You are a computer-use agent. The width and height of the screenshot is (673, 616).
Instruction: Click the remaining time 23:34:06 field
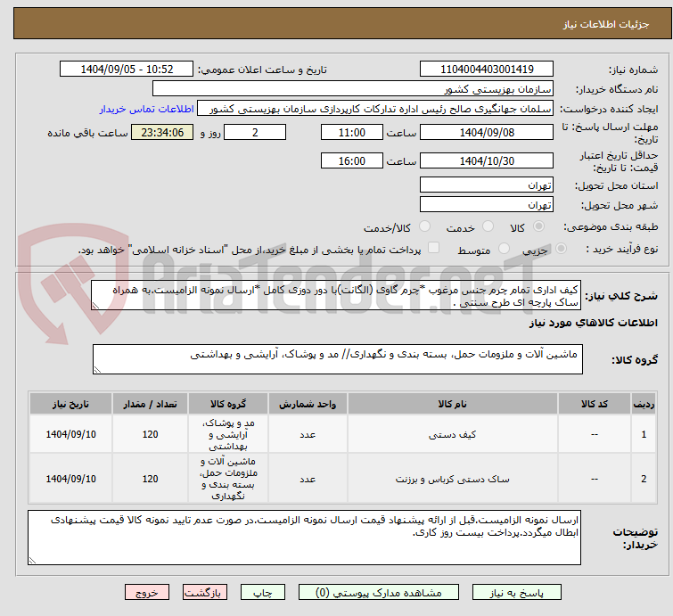pos(162,133)
